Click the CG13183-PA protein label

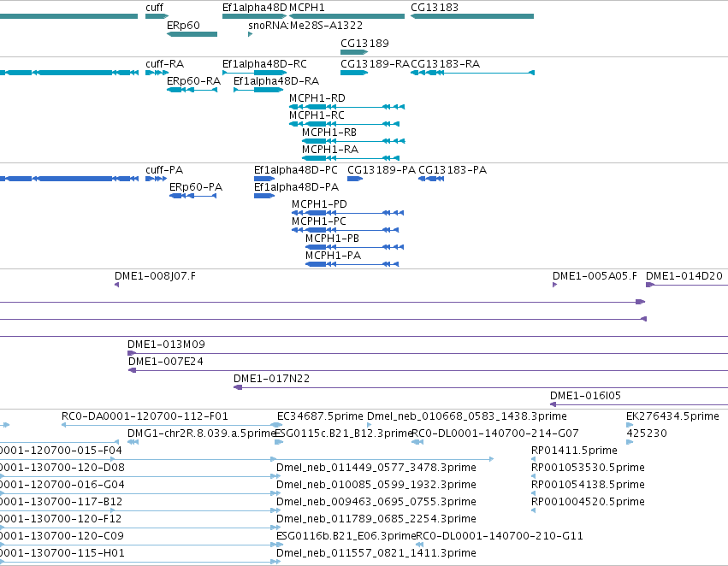pyautogui.click(x=453, y=170)
